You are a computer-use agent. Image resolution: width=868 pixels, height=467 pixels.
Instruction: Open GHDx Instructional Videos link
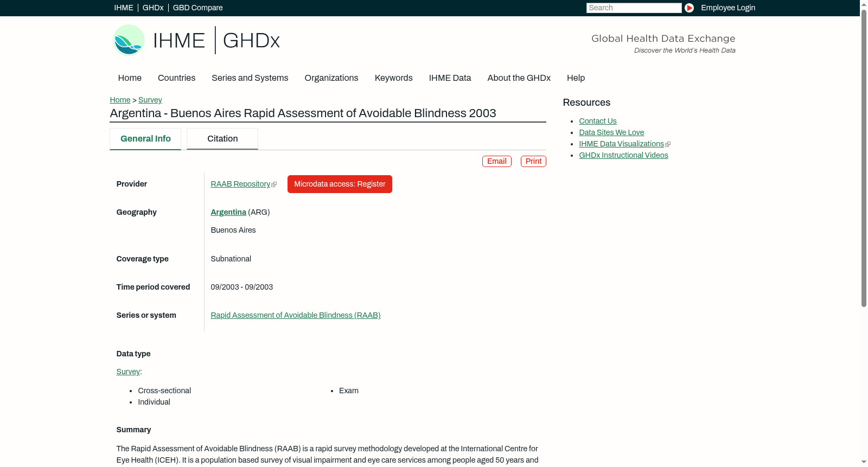point(623,155)
